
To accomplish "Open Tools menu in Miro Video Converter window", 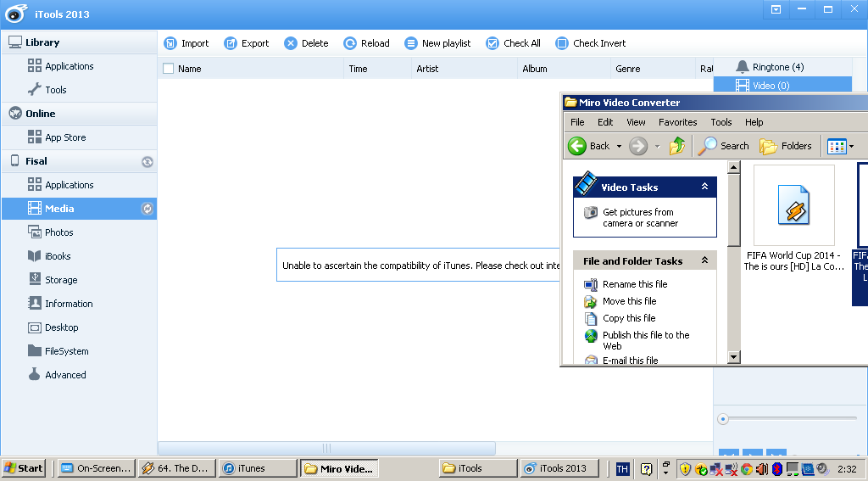I will tap(721, 122).
